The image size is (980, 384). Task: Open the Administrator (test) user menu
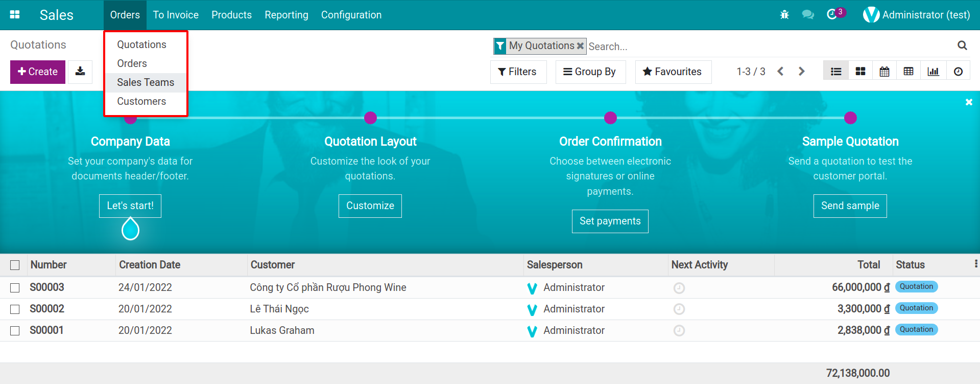coord(916,15)
